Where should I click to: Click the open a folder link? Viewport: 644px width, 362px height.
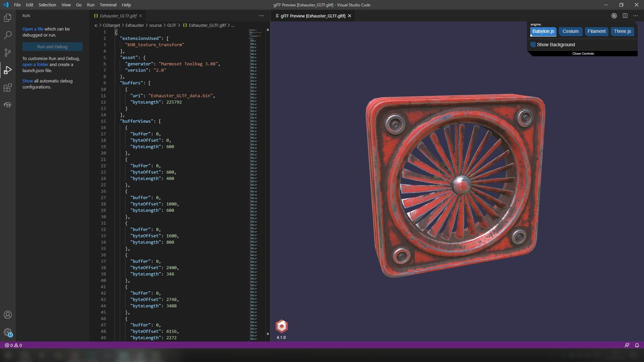click(35, 64)
